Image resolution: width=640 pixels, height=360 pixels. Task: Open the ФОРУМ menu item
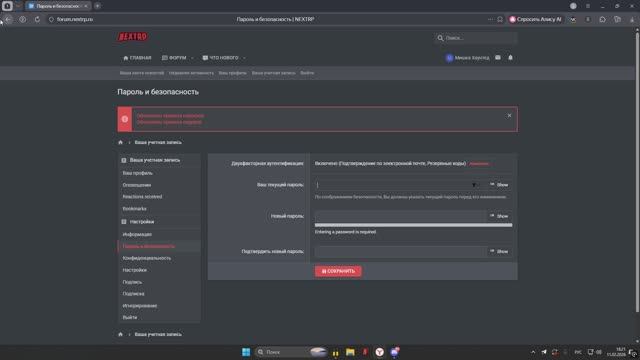[174, 58]
